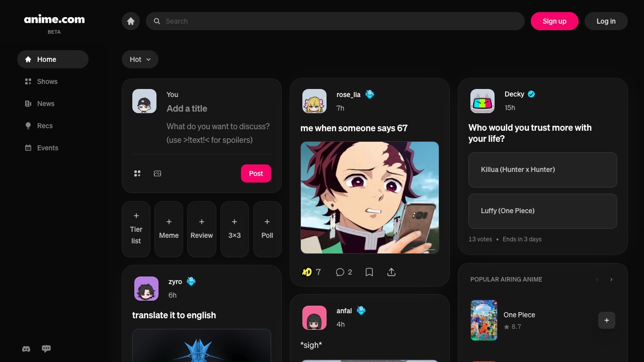Screen dimensions: 644x362
Task: Vote for Luffy (One Piece)
Action: [x=543, y=211]
